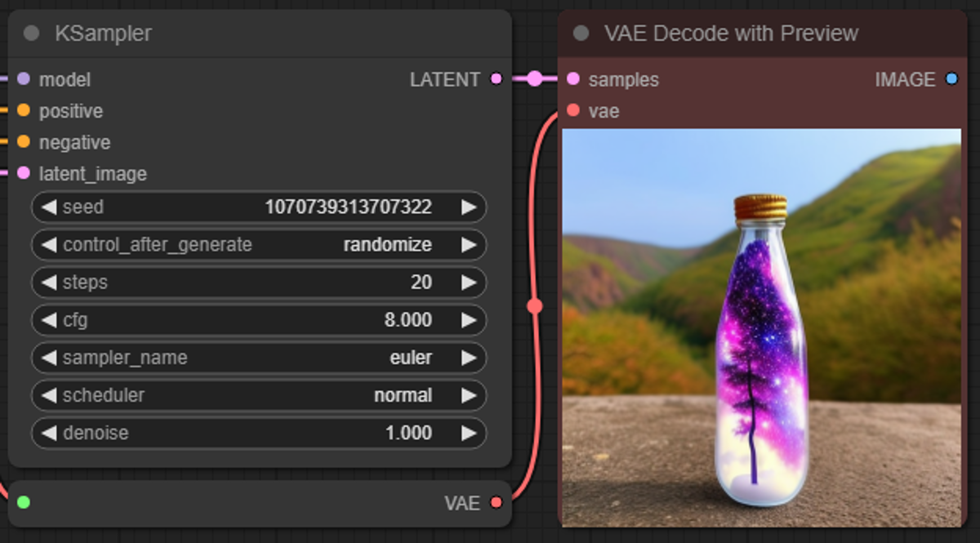Click the LATENT output port on KSampler
This screenshot has width=980, height=543.
495,79
